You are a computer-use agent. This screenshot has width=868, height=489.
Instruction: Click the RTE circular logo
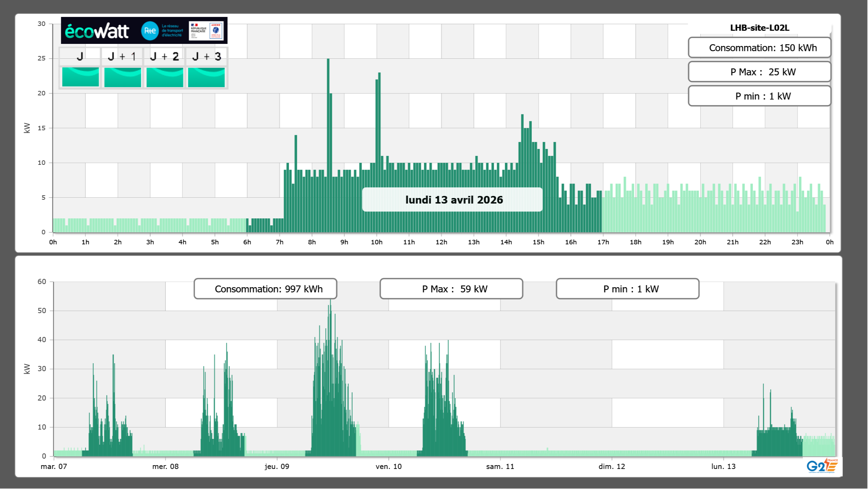tap(150, 31)
